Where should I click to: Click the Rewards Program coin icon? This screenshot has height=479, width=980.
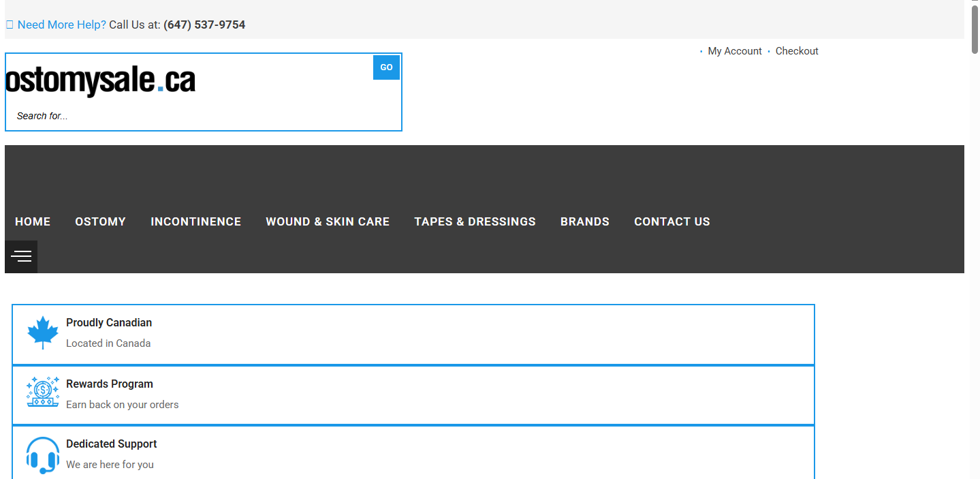tap(43, 392)
